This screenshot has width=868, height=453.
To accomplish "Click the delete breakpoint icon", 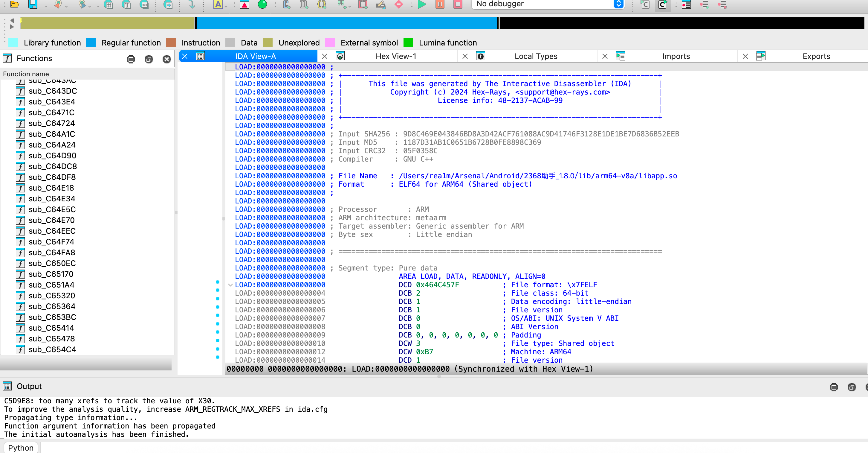I will click(x=722, y=4).
